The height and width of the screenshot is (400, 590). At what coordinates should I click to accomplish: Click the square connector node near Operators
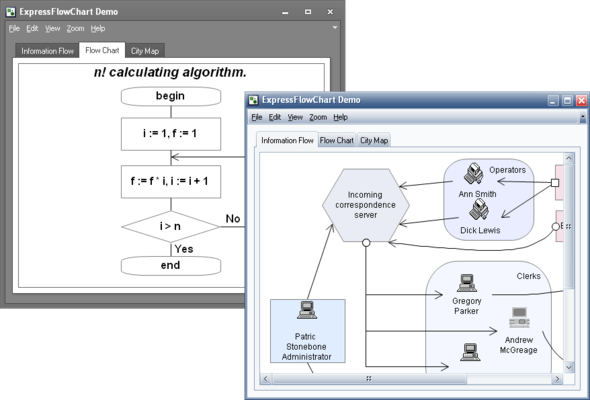point(555,183)
